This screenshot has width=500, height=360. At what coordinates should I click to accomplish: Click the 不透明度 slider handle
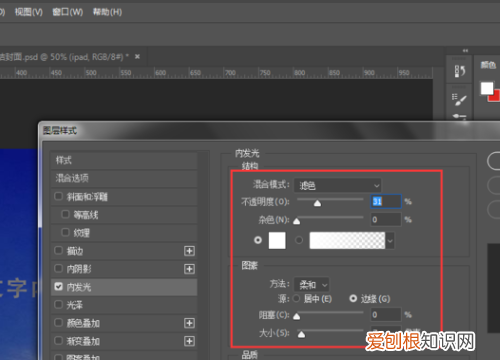point(317,203)
